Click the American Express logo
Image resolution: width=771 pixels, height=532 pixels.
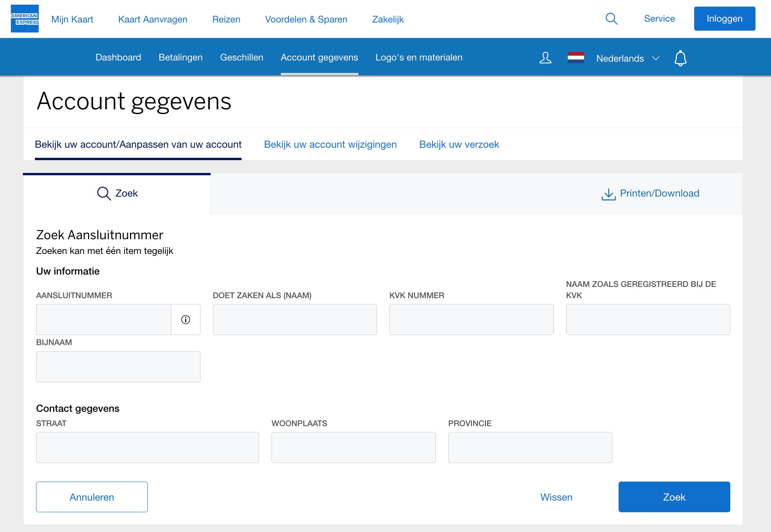(24, 18)
